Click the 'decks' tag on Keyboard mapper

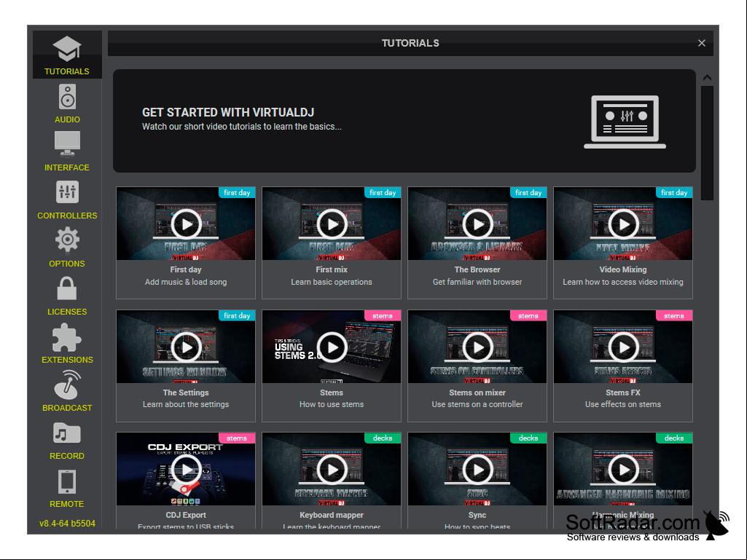point(383,438)
